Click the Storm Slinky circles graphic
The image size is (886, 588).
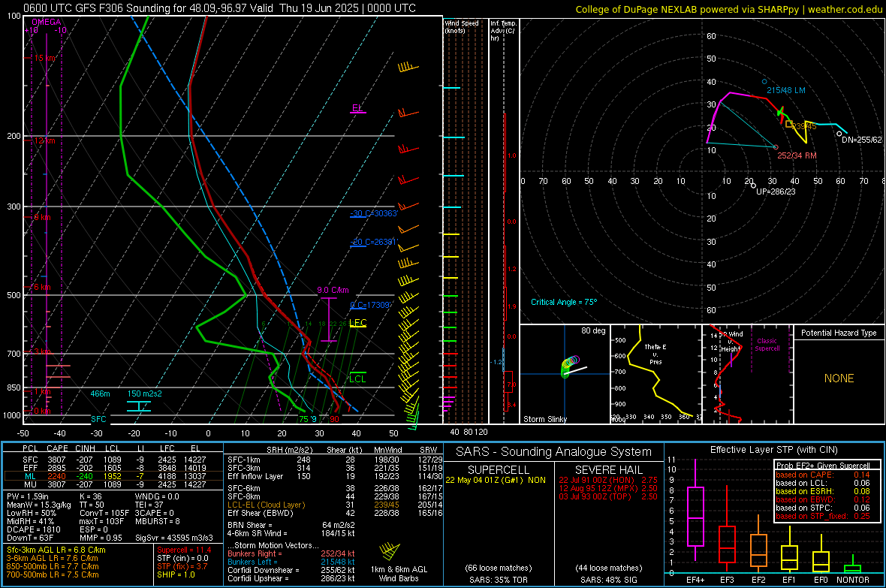click(x=570, y=366)
